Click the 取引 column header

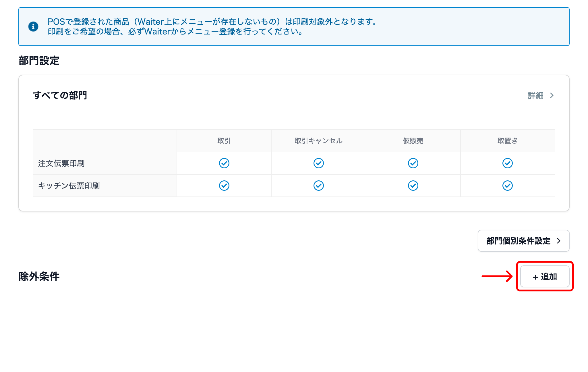coord(224,141)
